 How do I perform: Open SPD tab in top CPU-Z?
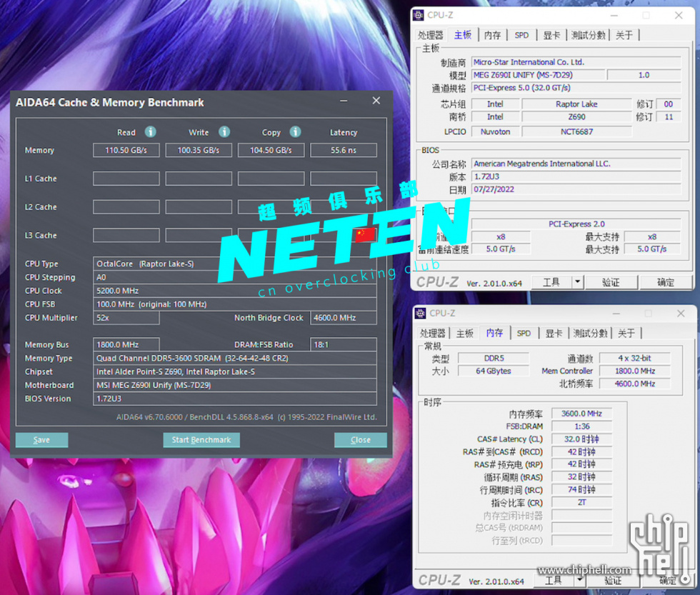pyautogui.click(x=521, y=35)
